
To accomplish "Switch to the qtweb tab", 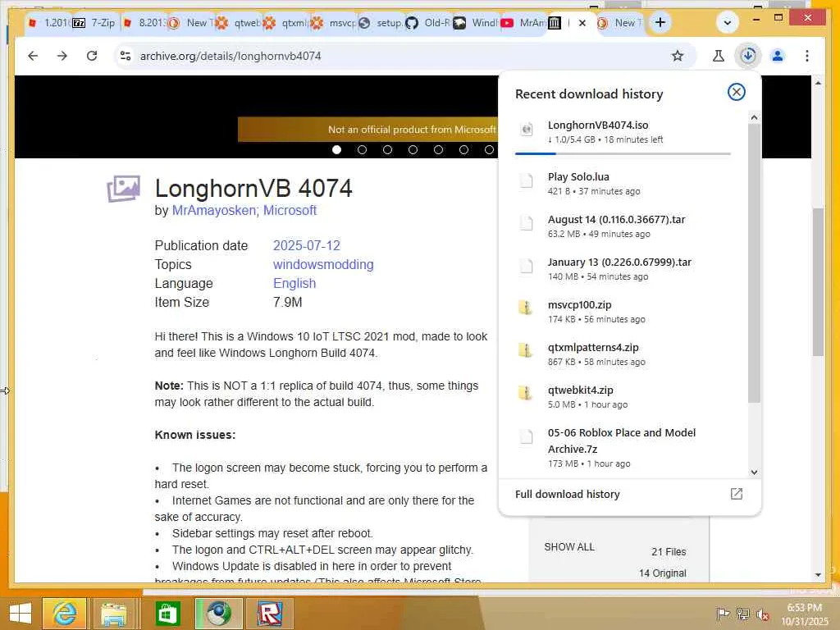I will point(237,23).
